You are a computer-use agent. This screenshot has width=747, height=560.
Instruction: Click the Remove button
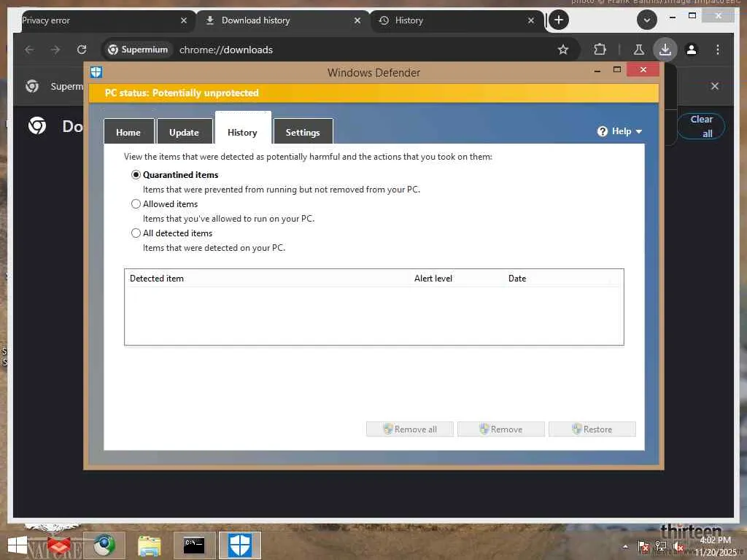[500, 429]
